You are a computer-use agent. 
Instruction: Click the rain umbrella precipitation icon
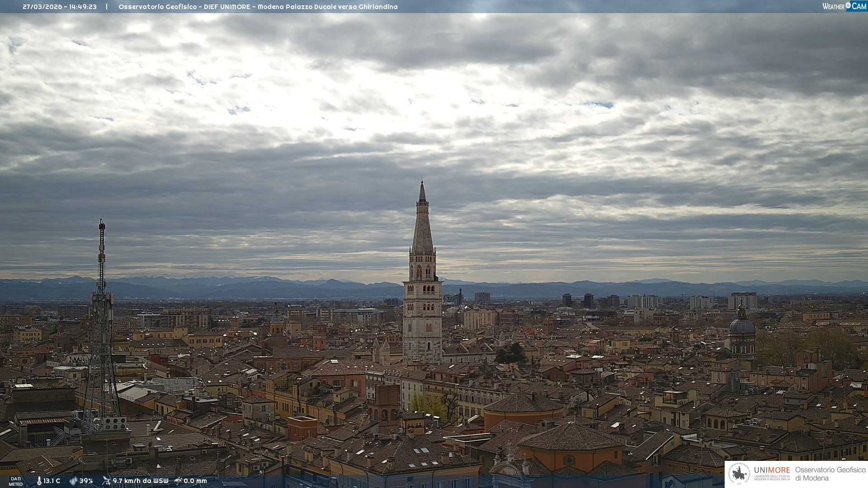[178, 481]
